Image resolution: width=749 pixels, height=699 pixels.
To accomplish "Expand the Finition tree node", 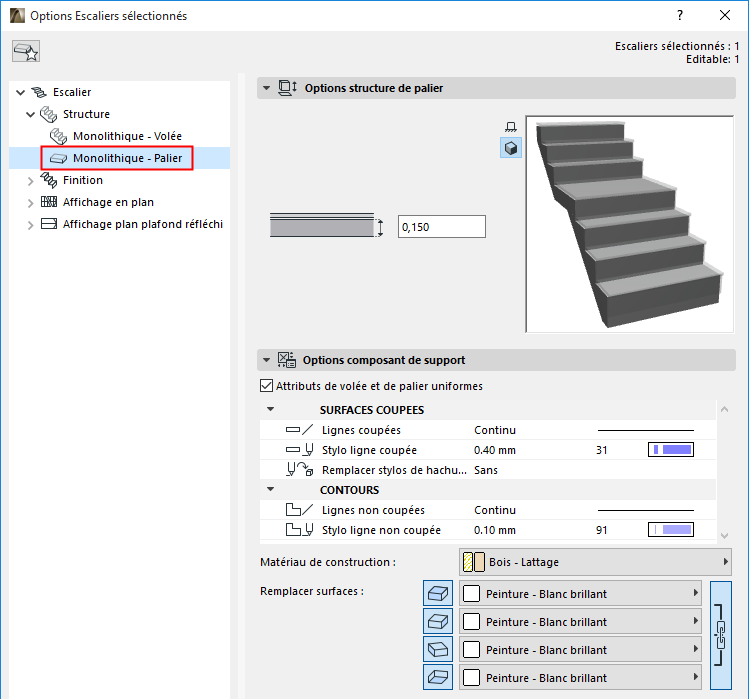I will click(31, 181).
